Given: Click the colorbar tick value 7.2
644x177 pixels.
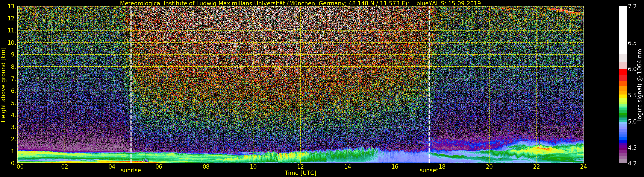Looking at the screenshot, I should click(x=632, y=6).
